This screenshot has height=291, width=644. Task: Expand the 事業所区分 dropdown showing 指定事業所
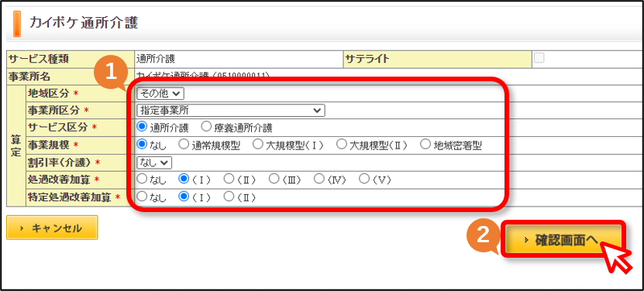231,111
